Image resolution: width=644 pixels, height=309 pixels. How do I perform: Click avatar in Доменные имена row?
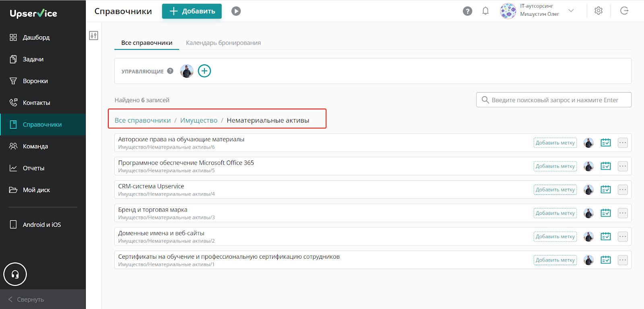pyautogui.click(x=588, y=237)
